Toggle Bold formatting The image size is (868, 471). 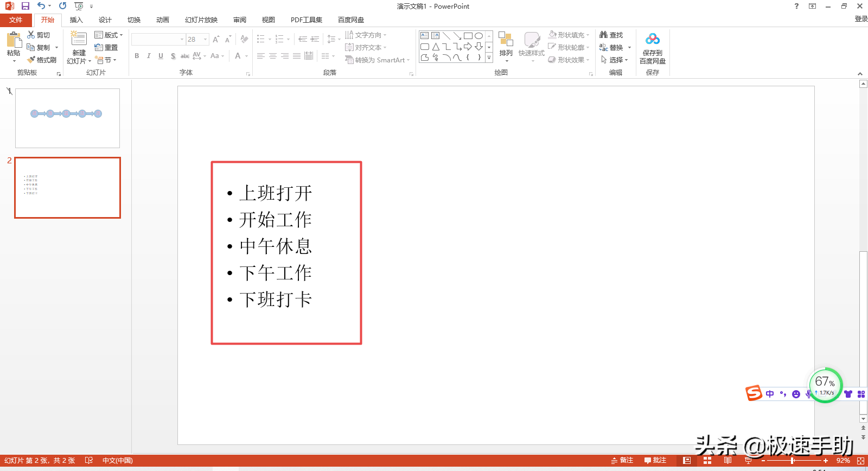coord(137,56)
